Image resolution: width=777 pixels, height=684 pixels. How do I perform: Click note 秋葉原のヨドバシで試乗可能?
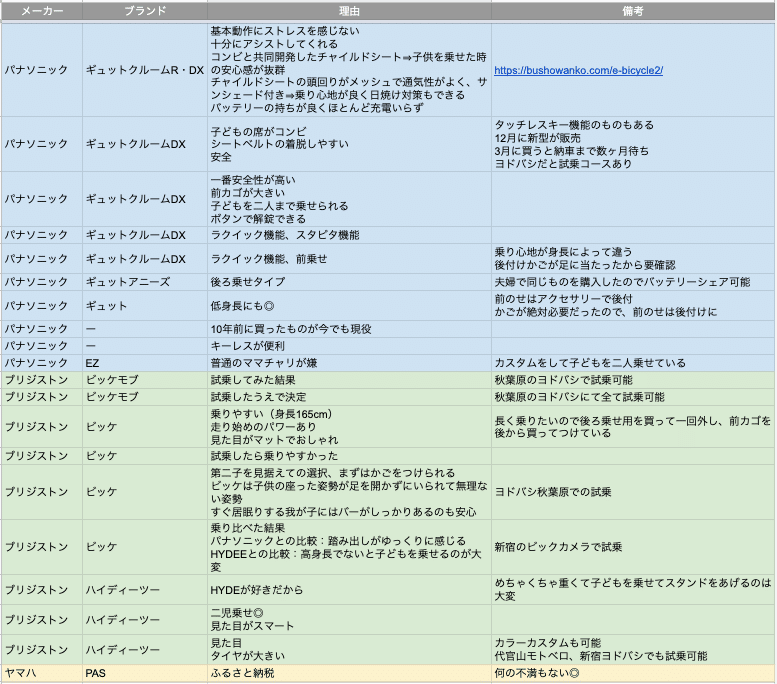point(633,380)
